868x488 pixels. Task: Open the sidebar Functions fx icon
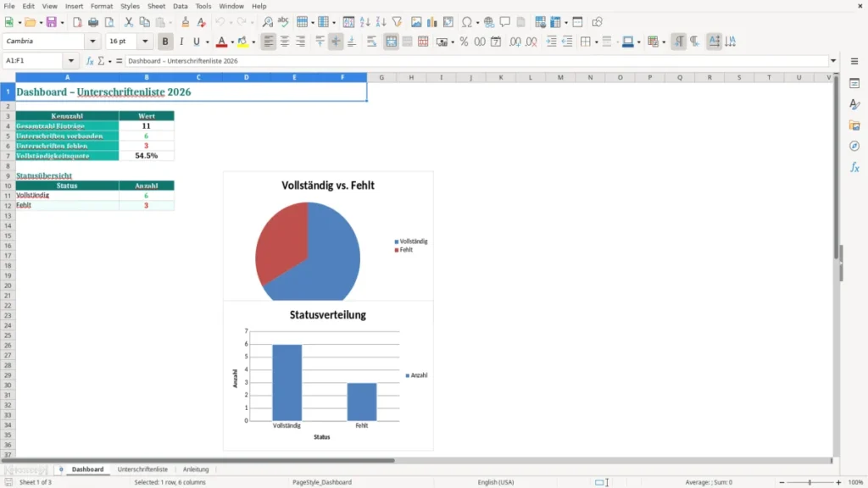tap(854, 167)
